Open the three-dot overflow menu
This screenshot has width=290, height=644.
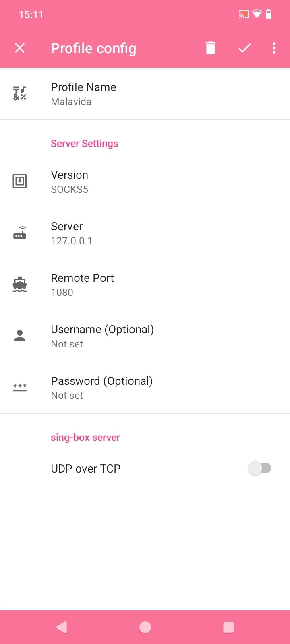(274, 48)
